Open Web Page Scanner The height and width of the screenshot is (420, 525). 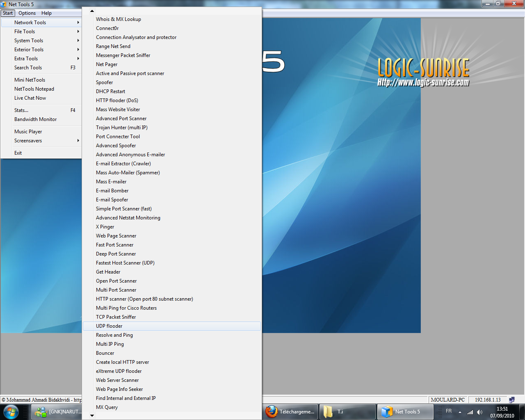172,236
